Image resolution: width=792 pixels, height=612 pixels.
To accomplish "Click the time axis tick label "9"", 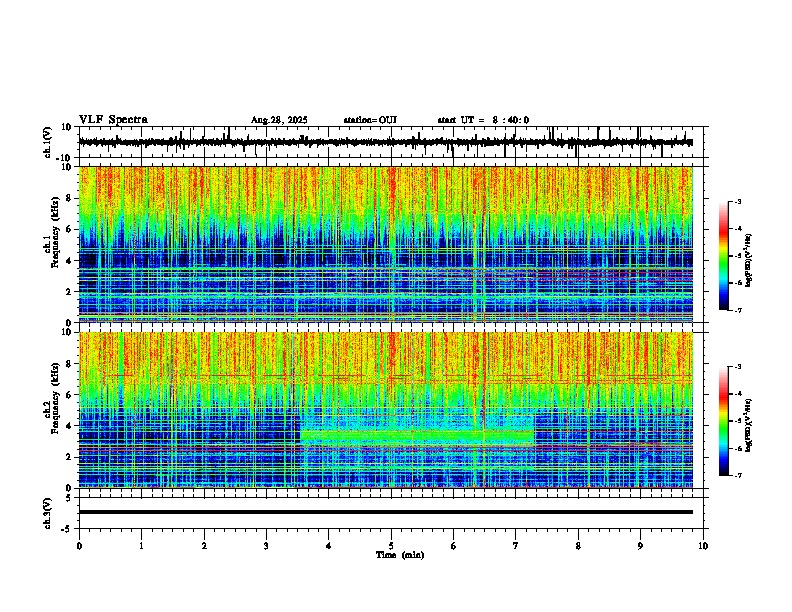I will coord(640,546).
